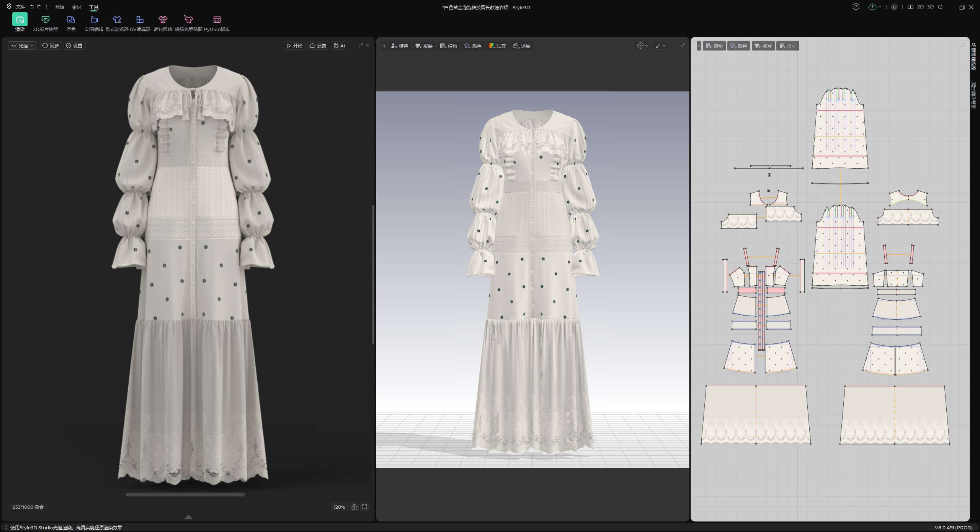Click the help question mark icon
The width and height of the screenshot is (980, 532).
(856, 7)
